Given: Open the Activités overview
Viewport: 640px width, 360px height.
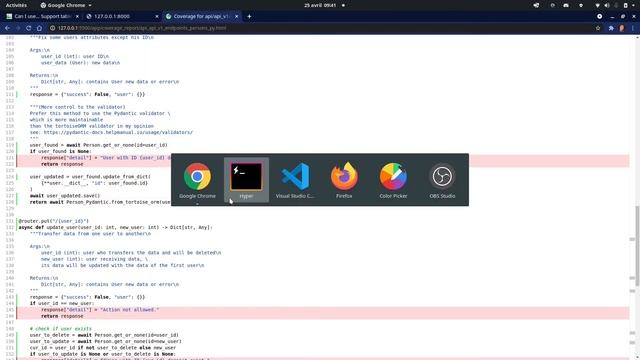Looking at the screenshot, I should pyautogui.click(x=16, y=5).
